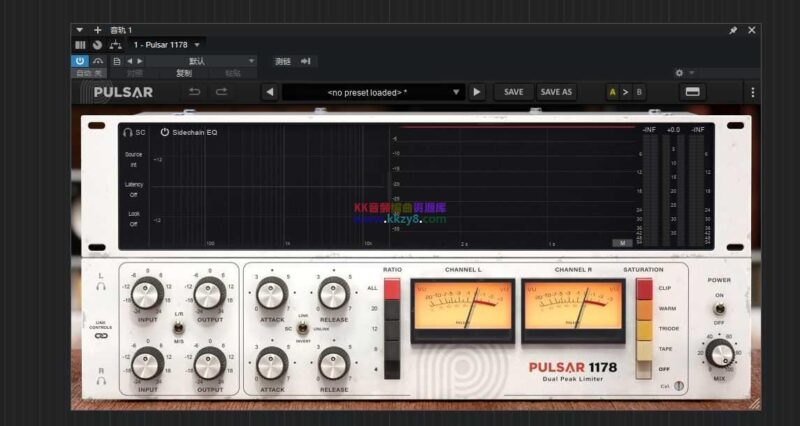Screen dimensions: 800x426
Task: Collapse the window header triangle menu
Action: (x=79, y=30)
